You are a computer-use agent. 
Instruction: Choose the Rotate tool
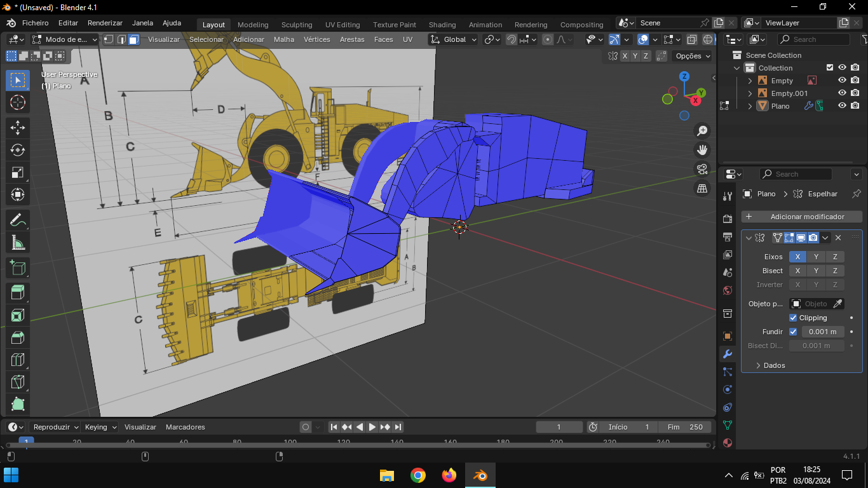click(18, 150)
